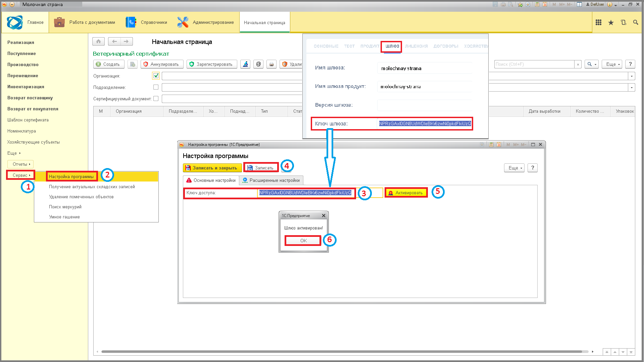This screenshot has width=644, height=362.
Task: Open main window calculator icon
Action: 537,4
